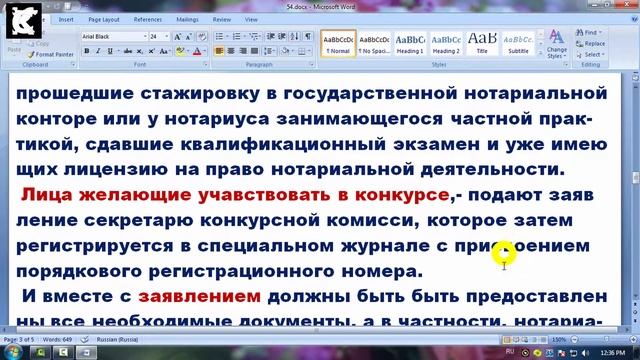The width and height of the screenshot is (640, 360).
Task: Open the Change Case Aa dropdown
Action: click(x=165, y=51)
